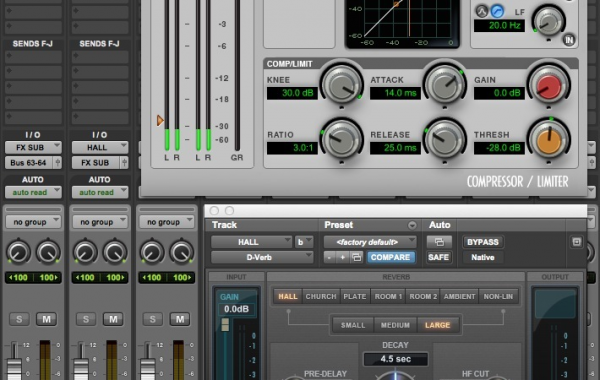Image resolution: width=600 pixels, height=380 pixels.
Task: Click the RATIO value 3.0:1
Action: (292, 148)
